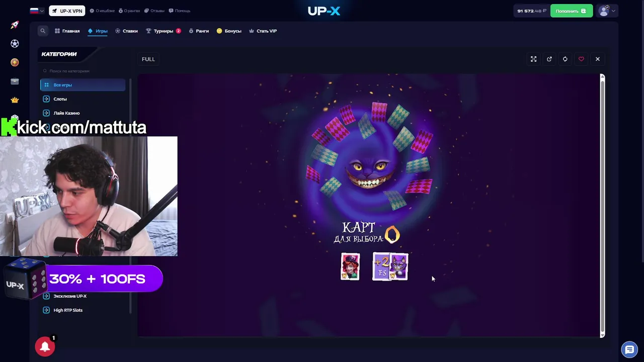Expand the Russian flag language selector
The image size is (644, 362).
pos(37,11)
